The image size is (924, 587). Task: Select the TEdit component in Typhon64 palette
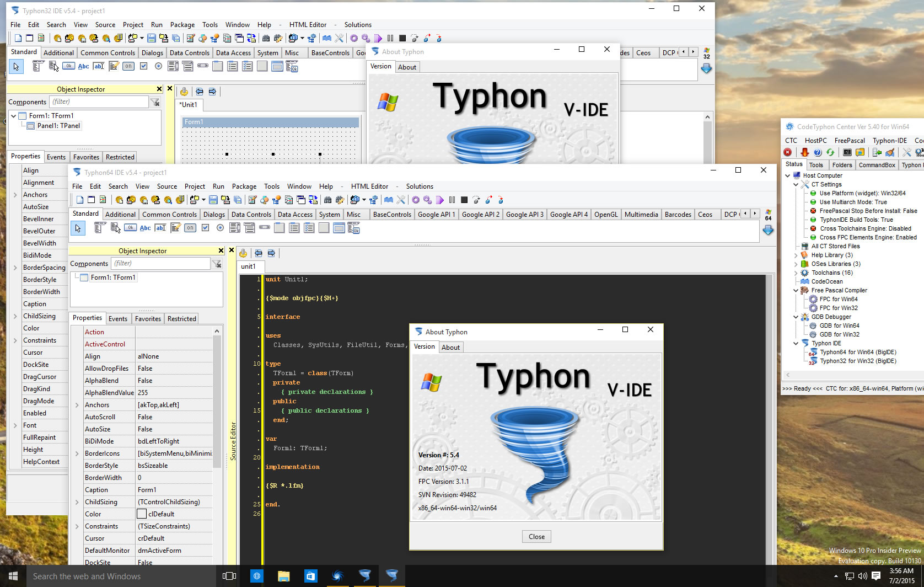pyautogui.click(x=160, y=228)
